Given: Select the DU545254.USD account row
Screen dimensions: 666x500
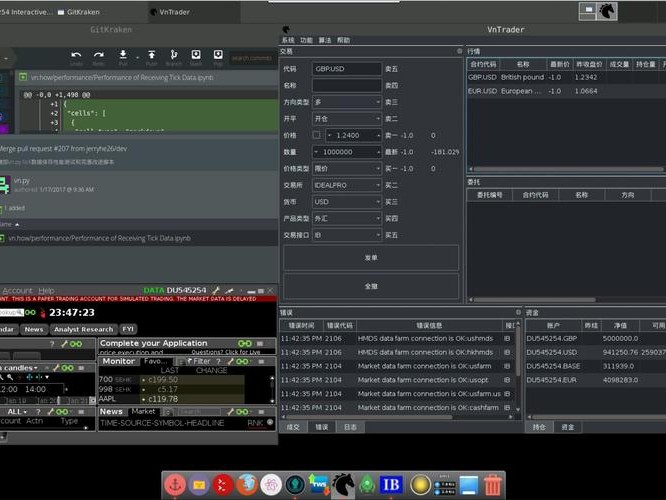Looking at the screenshot, I should pyautogui.click(x=595, y=352).
